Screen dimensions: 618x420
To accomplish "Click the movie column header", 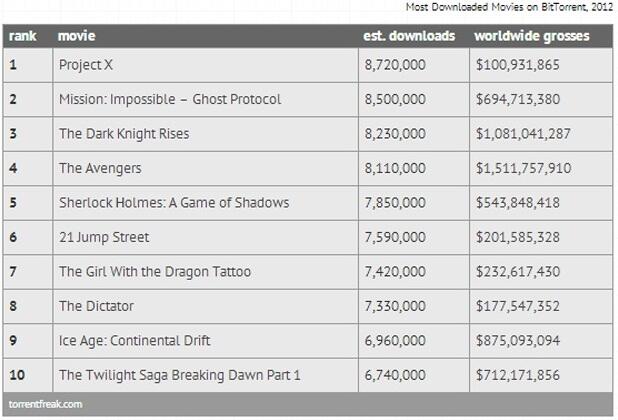I will coord(76,36).
